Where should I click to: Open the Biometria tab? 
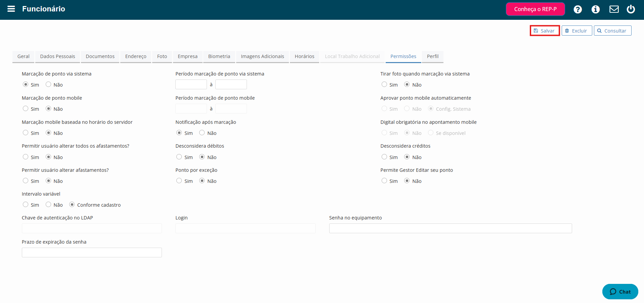219,56
